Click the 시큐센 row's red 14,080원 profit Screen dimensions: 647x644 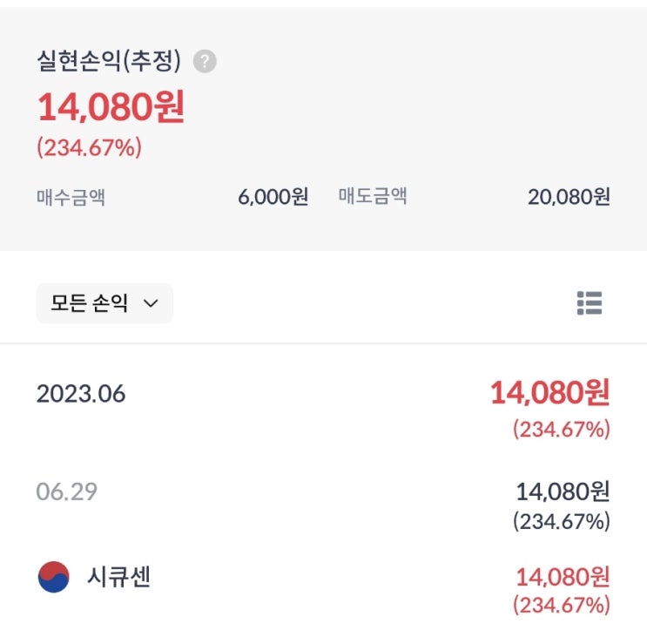click(563, 576)
